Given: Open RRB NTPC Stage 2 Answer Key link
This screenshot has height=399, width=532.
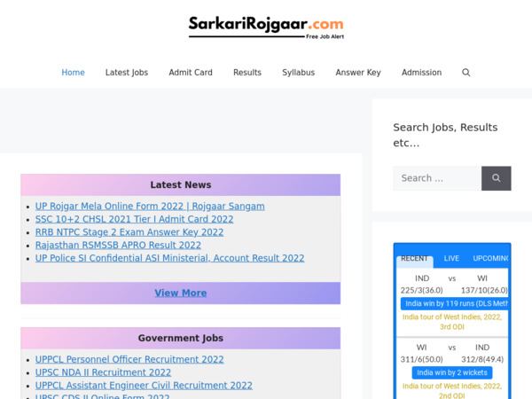Looking at the screenshot, I should pos(129,232).
